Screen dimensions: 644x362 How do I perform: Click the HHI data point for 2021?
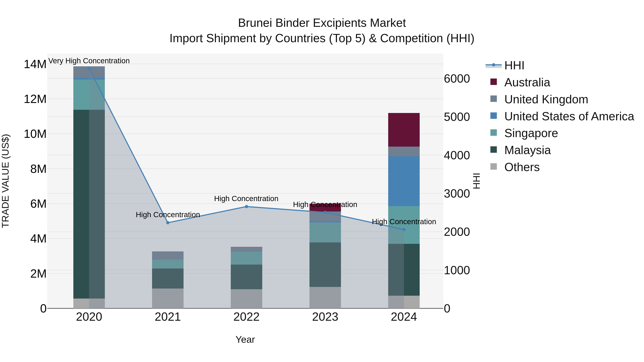(x=168, y=223)
